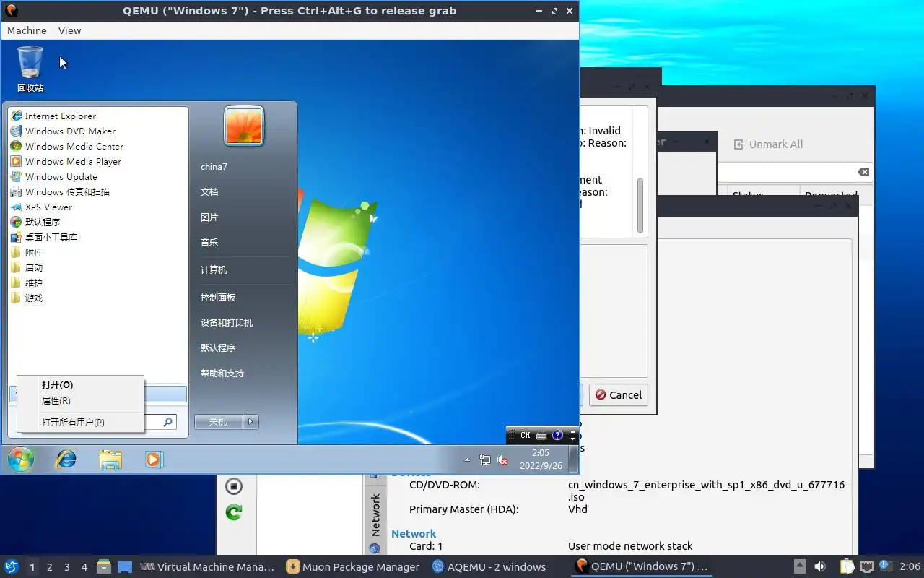Open 音乐 library link
The image size is (924, 578).
pyautogui.click(x=209, y=242)
